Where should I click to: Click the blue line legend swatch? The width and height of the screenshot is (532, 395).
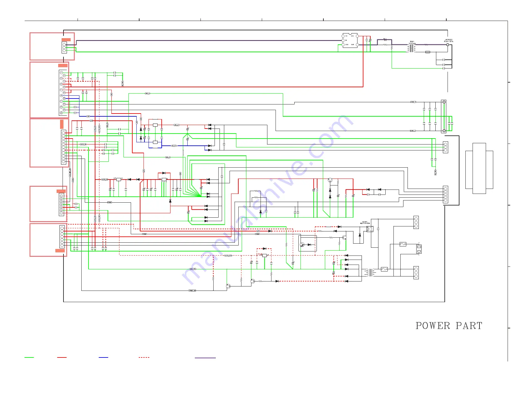[104, 357]
